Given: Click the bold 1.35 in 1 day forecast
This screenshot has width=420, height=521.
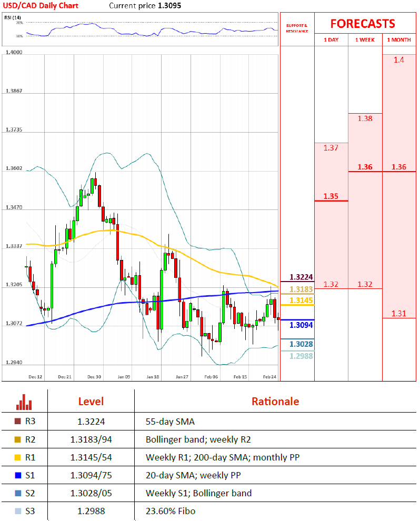Looking at the screenshot, I should point(331,196).
